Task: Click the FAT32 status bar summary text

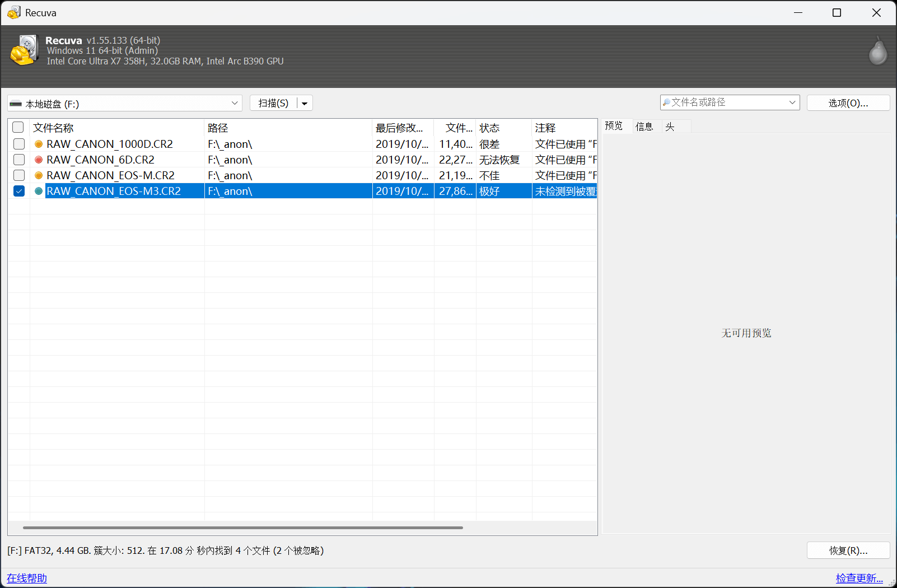Action: click(x=166, y=550)
